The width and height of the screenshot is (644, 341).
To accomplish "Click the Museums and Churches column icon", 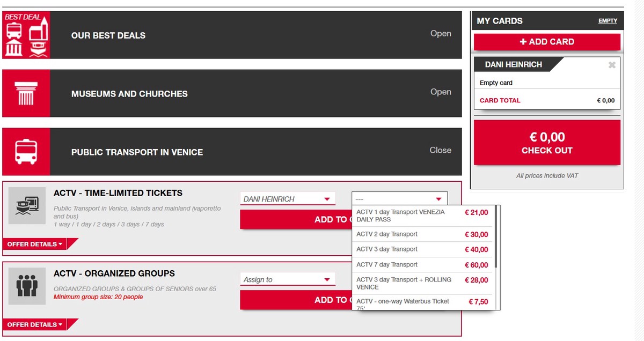I will (26, 93).
